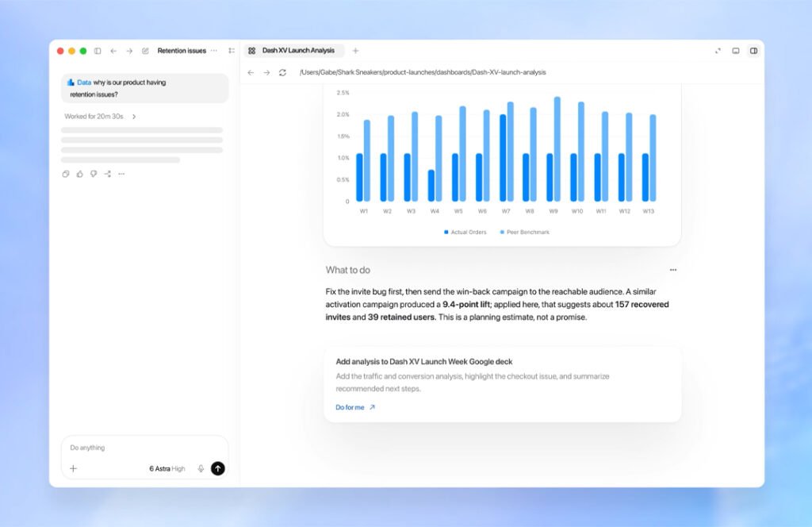Navigate forward in the document viewer

click(x=266, y=72)
